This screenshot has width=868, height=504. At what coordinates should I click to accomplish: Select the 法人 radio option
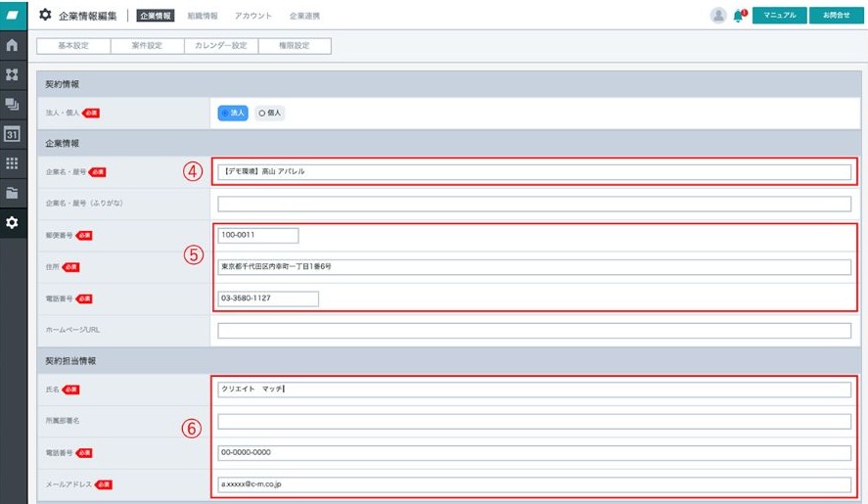[x=233, y=113]
